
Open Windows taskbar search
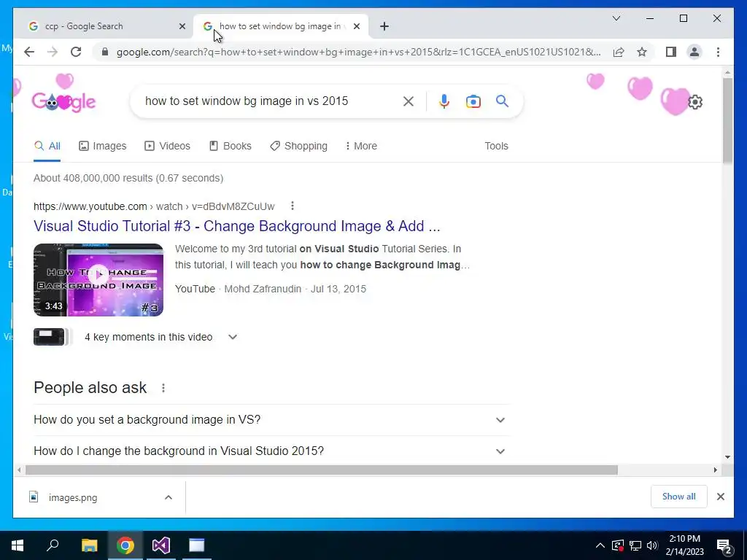point(53,545)
